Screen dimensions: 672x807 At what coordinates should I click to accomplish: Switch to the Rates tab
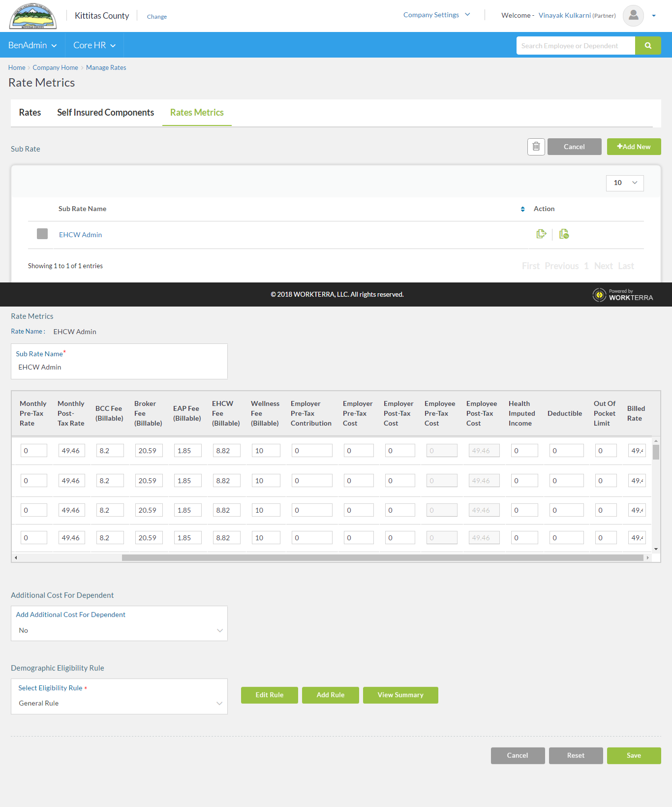30,113
